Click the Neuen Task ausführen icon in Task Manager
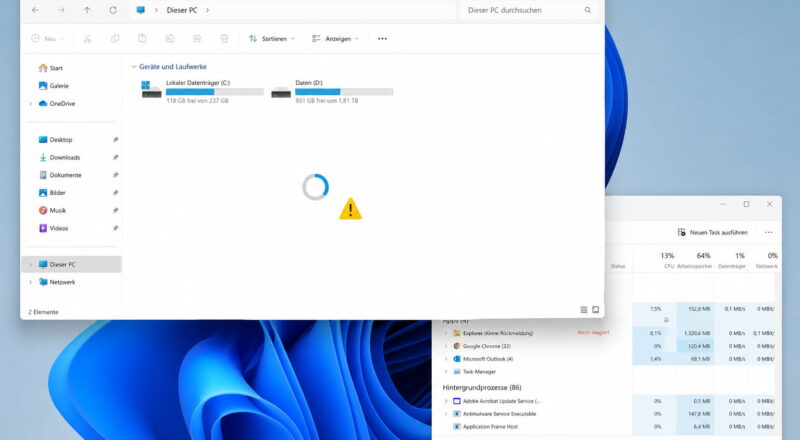Screen dimensions: 800x440 (682, 232)
